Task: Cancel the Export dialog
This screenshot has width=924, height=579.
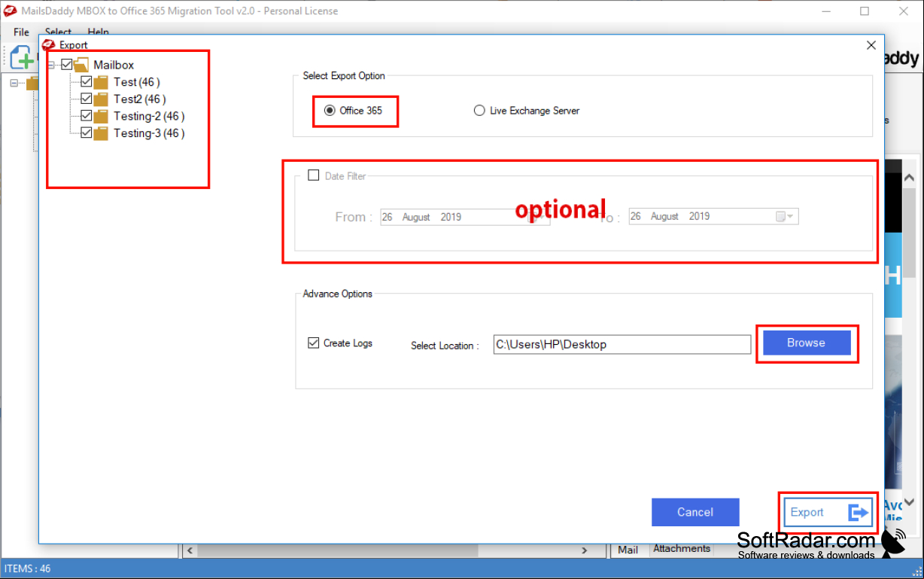Action: tap(695, 512)
